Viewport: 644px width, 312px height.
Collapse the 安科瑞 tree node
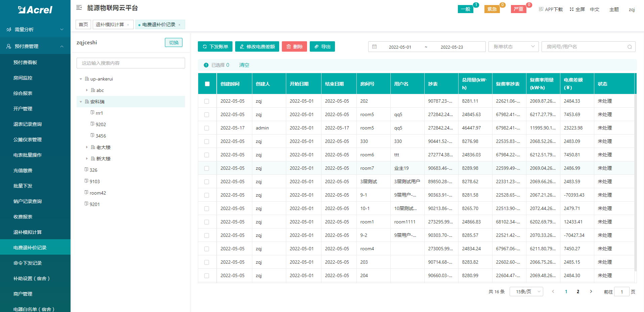[x=81, y=102]
